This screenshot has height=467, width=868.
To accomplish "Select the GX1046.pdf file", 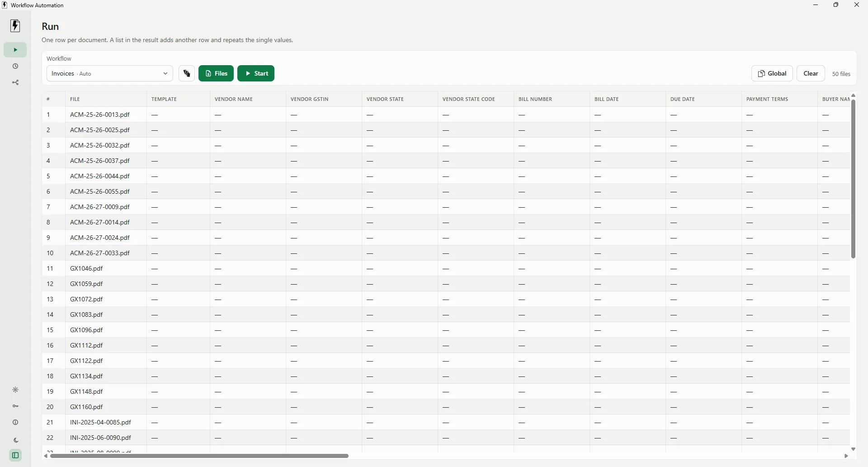I will [86, 269].
